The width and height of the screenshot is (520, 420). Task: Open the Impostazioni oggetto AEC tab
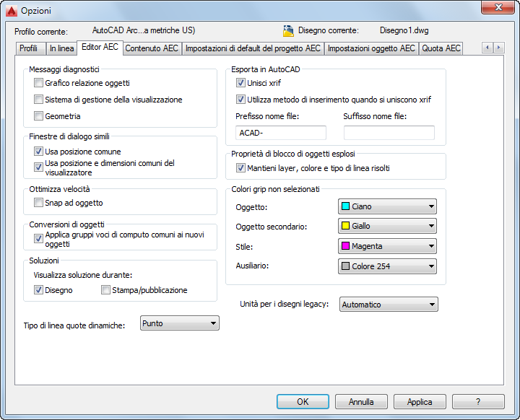371,48
